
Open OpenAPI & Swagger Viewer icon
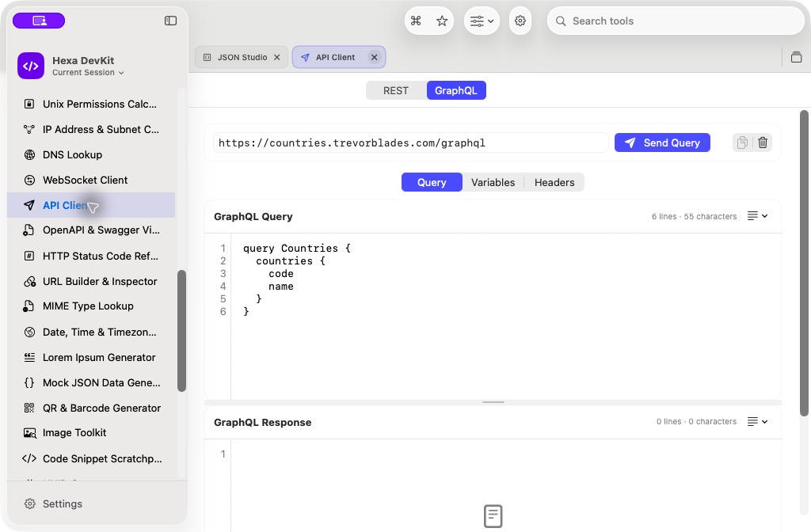point(29,230)
